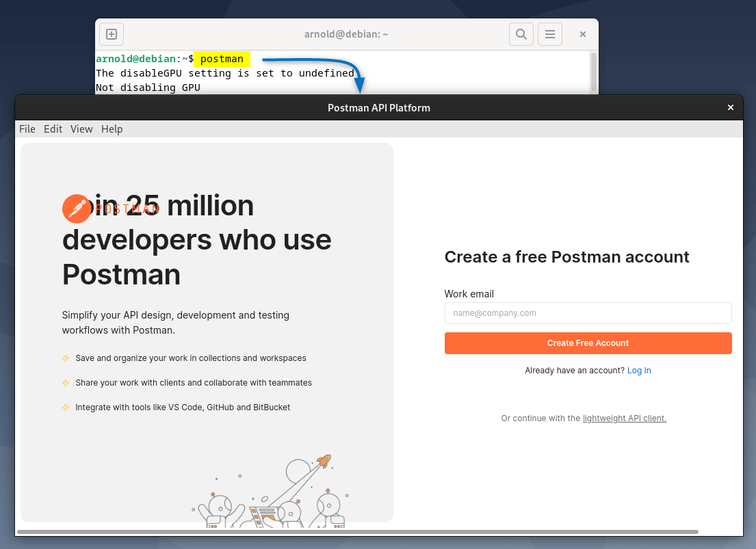This screenshot has width=756, height=549.
Task: Click the sparkle icon beside collections feature
Action: 66,358
